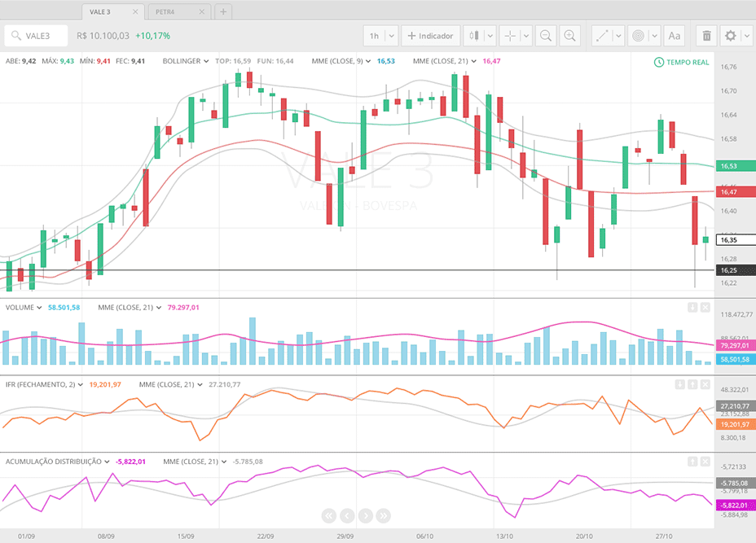Jump to chart start with double-left arrow
Screen dimensions: 756x543
[x=329, y=516]
